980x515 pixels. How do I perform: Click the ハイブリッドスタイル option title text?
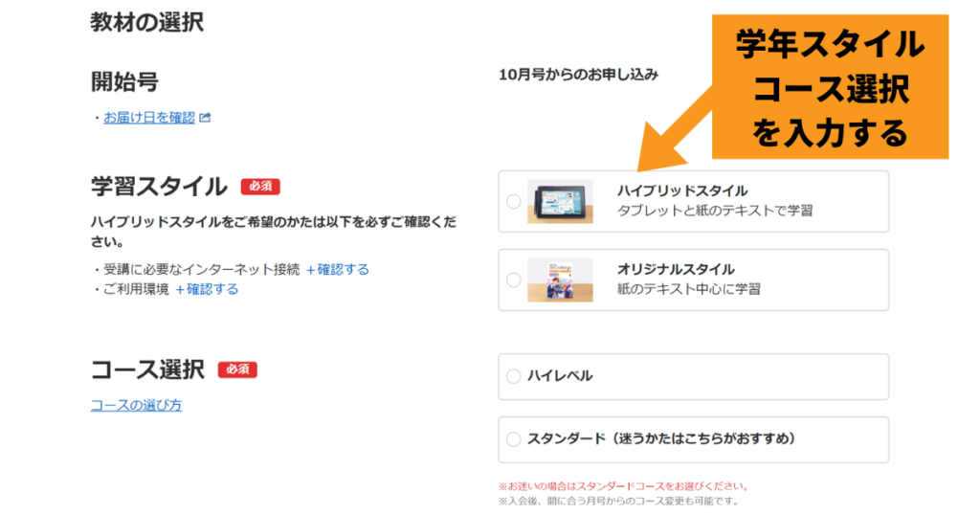(682, 190)
